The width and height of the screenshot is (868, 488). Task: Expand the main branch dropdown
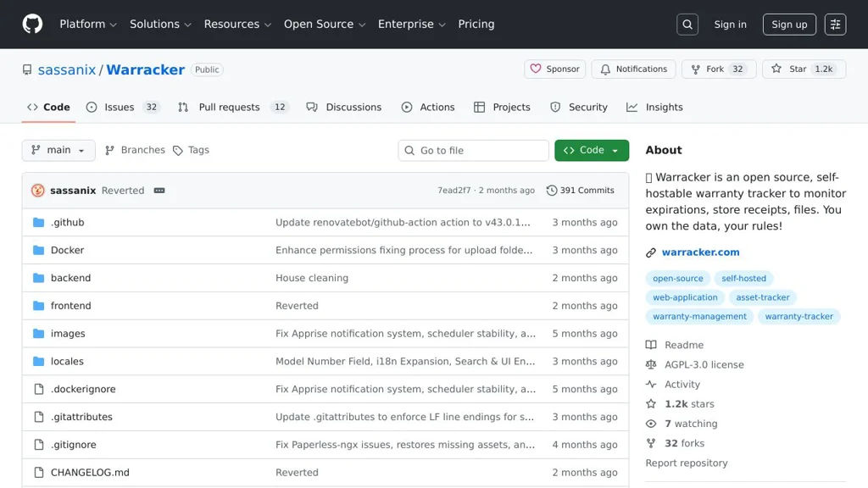click(x=58, y=150)
